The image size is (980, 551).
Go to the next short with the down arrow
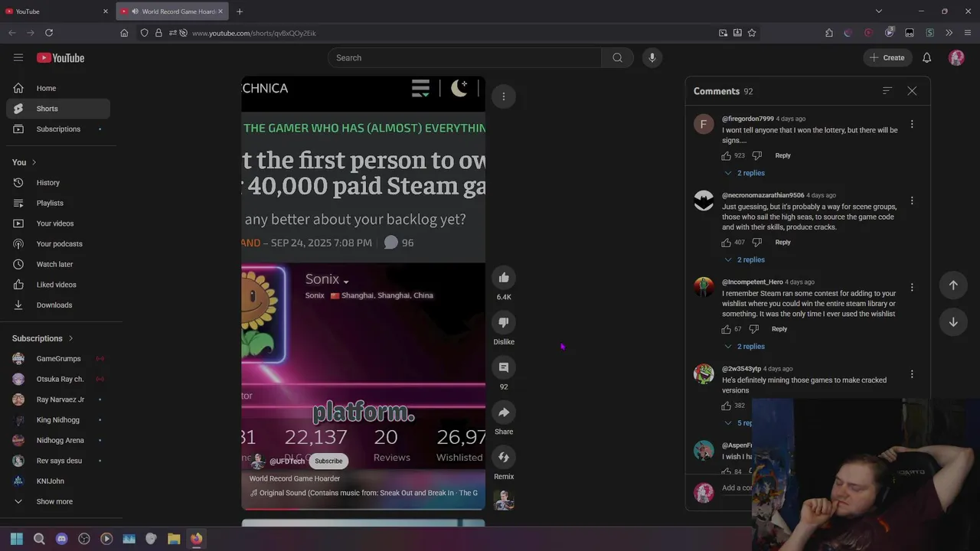(953, 322)
